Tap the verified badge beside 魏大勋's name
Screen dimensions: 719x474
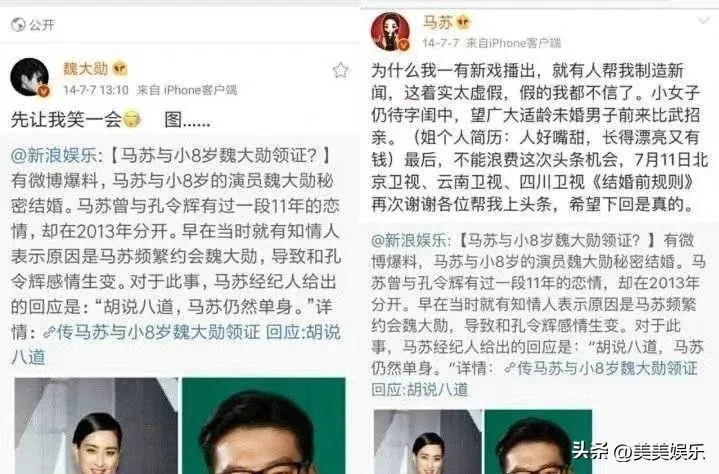(119, 69)
